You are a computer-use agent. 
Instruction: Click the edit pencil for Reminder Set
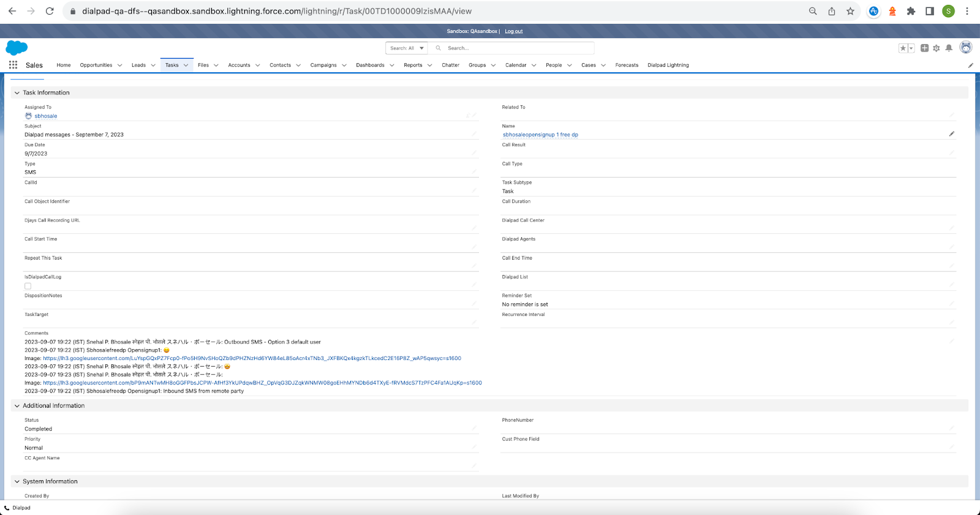(952, 304)
